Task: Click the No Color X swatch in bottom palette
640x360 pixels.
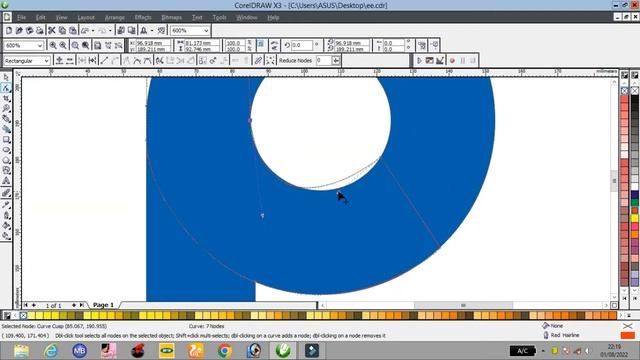Action: click(x=23, y=316)
